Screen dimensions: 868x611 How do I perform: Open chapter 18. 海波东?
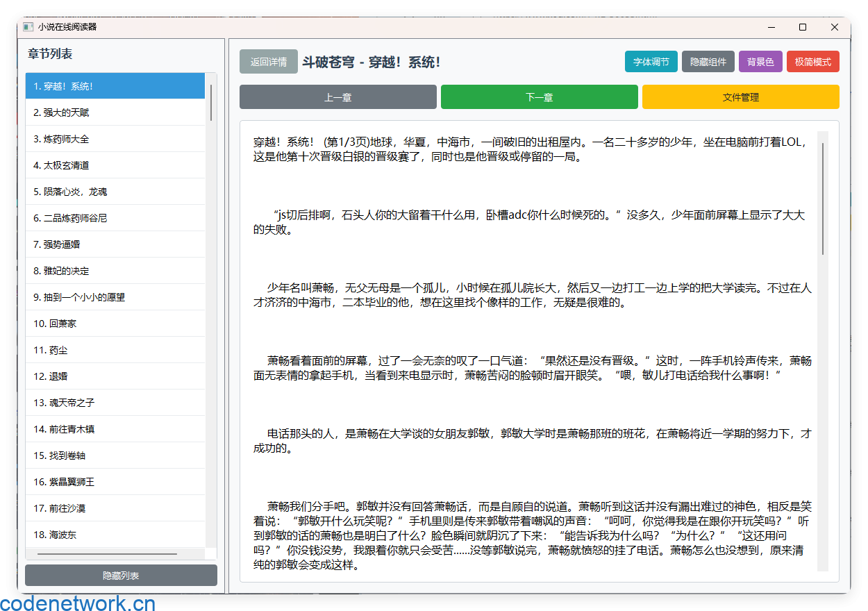click(x=115, y=535)
